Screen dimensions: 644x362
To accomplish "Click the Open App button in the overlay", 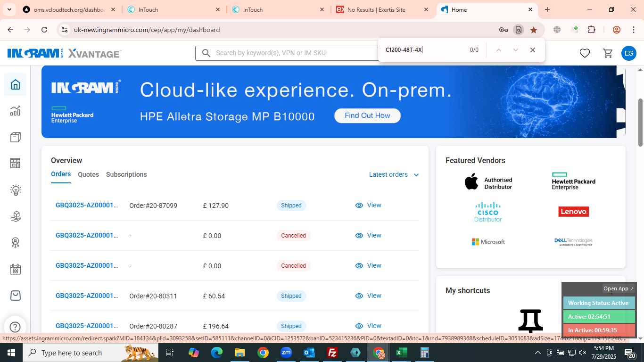I will tap(619, 288).
